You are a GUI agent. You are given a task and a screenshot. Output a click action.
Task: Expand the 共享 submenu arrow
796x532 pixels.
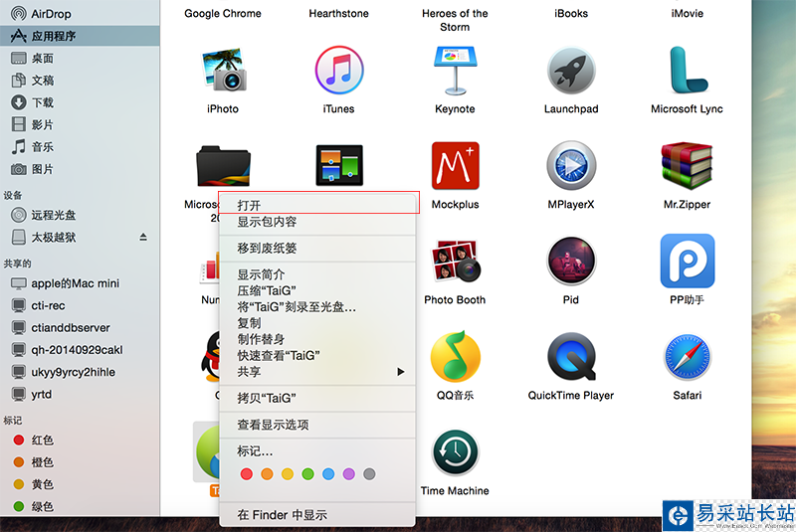(401, 372)
